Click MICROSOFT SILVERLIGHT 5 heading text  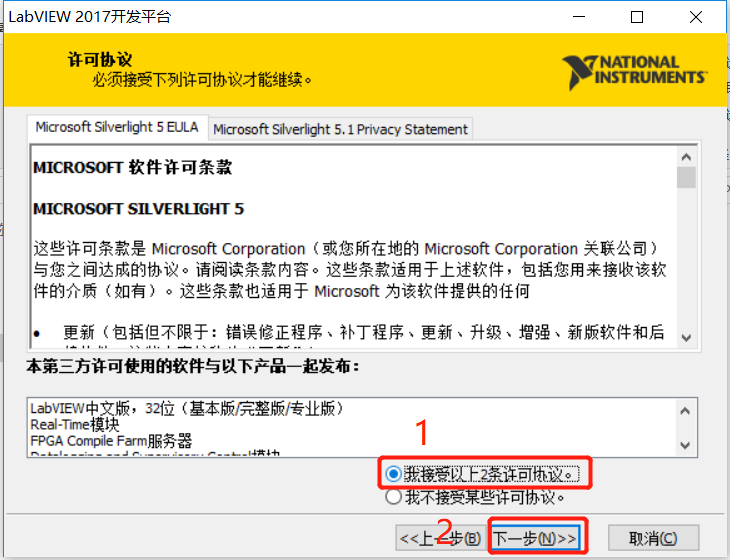point(139,209)
